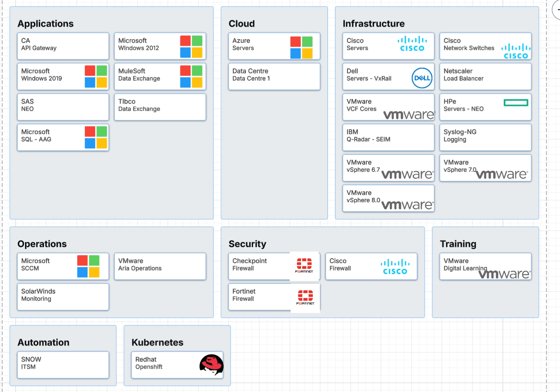Screen dimensions: 560x392
Task: Click the Microsoft logo on Windows 2012 card
Action: pyautogui.click(x=191, y=47)
